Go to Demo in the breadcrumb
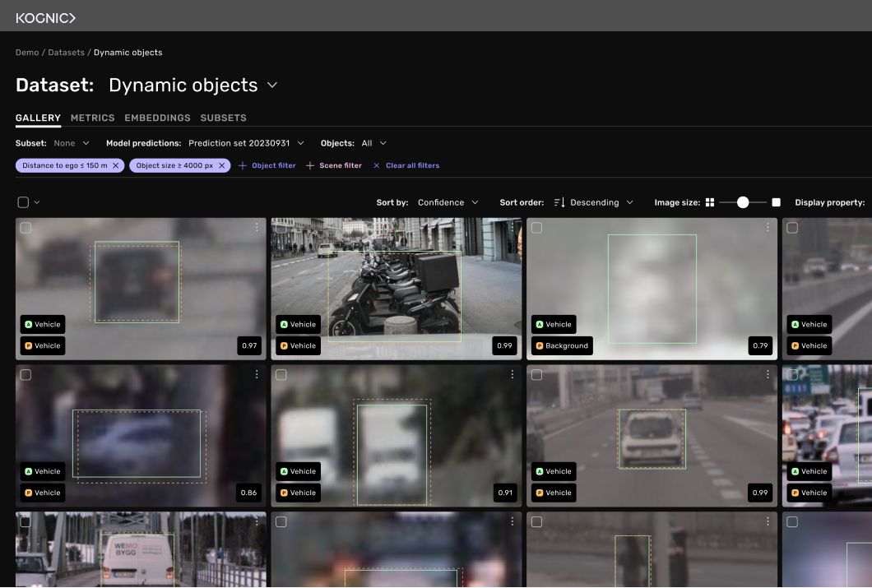Viewport: 872px width, 588px height. click(27, 53)
